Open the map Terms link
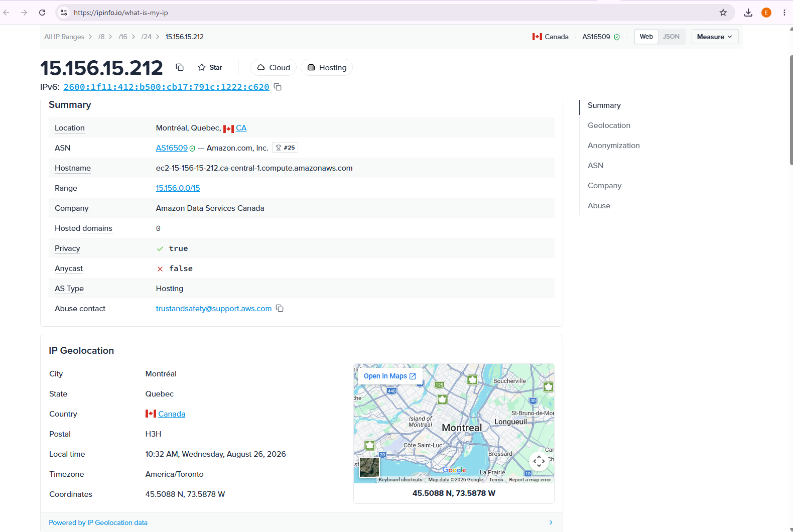Viewport: 793px width, 532px height. (496, 480)
